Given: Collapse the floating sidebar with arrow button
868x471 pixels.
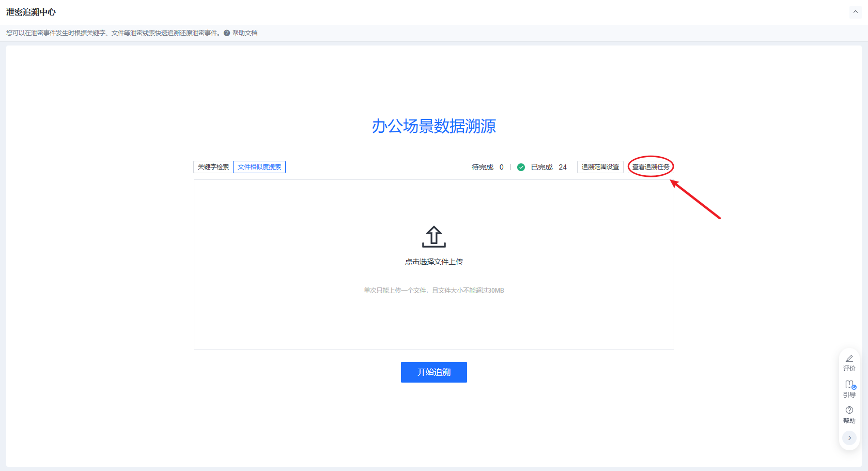Looking at the screenshot, I should 849,438.
